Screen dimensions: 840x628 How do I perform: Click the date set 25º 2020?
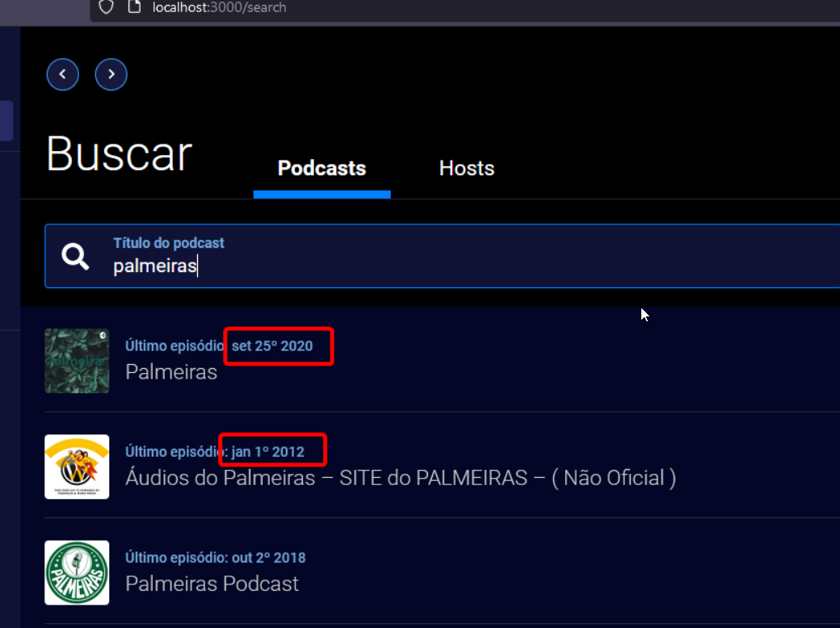272,345
